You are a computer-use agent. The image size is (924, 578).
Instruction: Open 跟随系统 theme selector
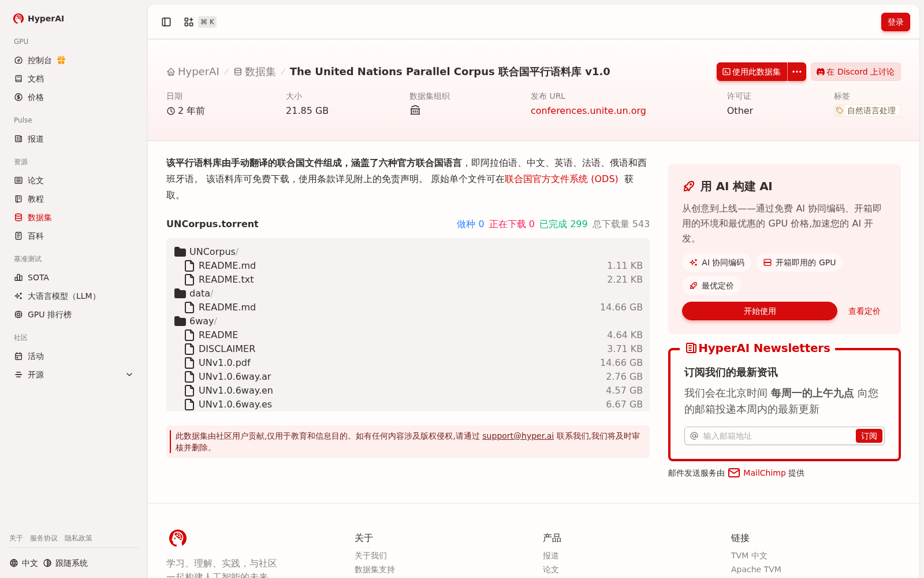point(65,563)
